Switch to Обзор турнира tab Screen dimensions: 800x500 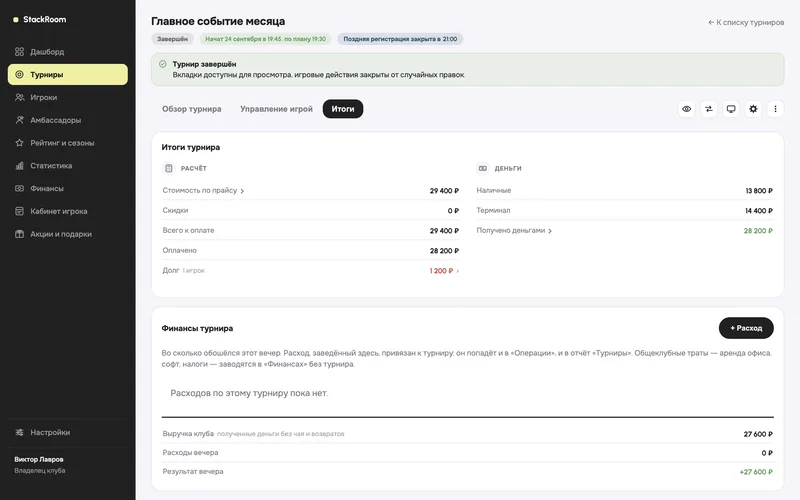[192, 109]
